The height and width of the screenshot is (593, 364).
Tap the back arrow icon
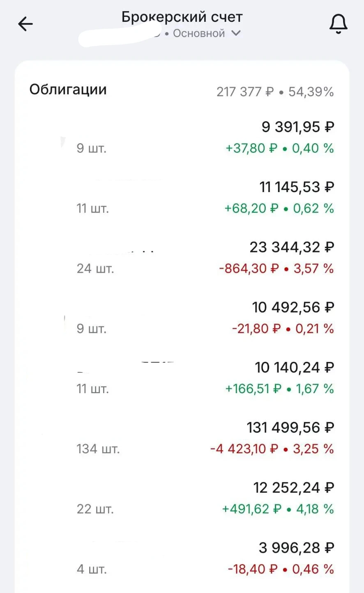click(x=25, y=24)
